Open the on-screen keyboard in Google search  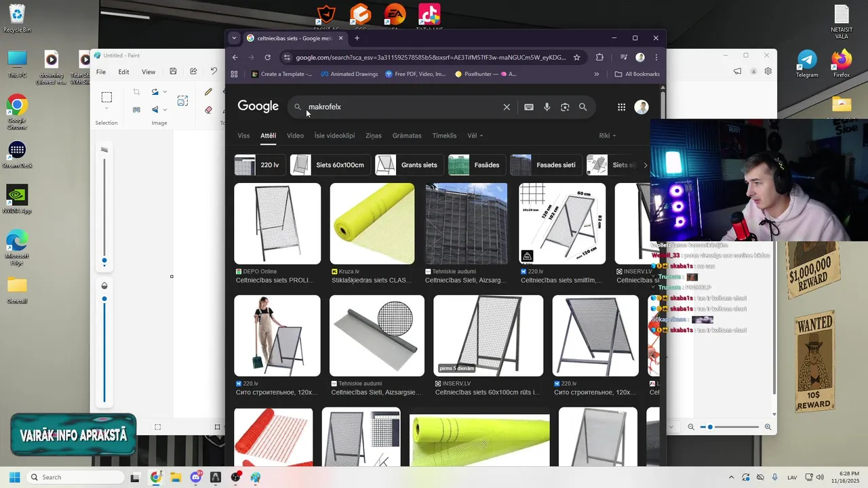coord(529,107)
